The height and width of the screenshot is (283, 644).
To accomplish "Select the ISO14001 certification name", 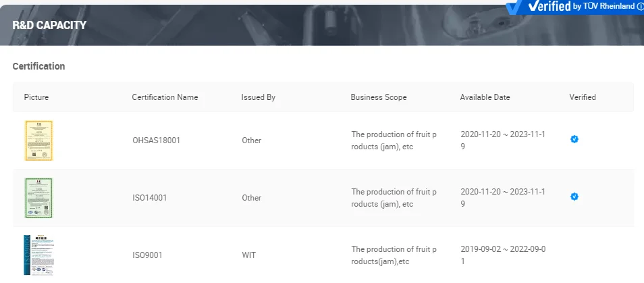I will [x=149, y=198].
